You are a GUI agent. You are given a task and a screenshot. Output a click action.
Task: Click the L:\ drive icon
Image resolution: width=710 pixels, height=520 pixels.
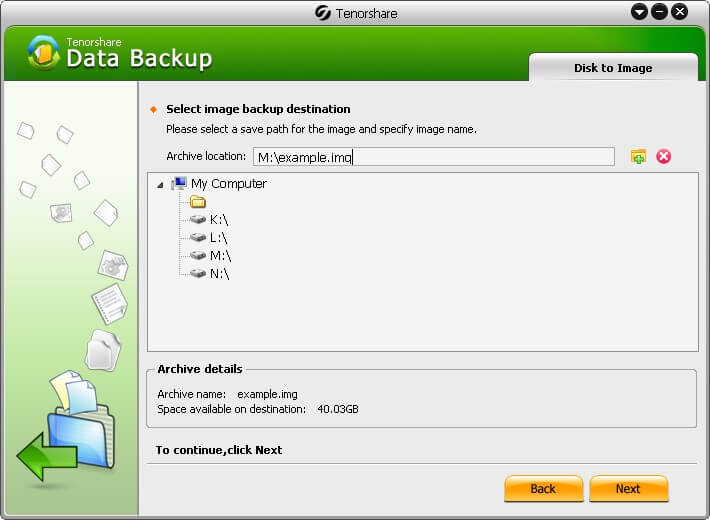[198, 238]
